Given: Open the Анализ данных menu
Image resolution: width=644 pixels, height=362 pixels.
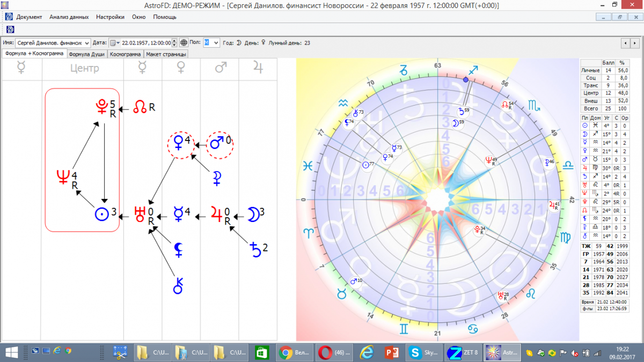Looking at the screenshot, I should [69, 17].
